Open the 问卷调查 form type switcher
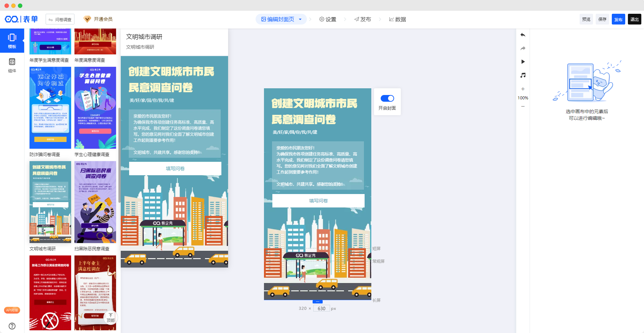The image size is (644, 333). [x=60, y=19]
